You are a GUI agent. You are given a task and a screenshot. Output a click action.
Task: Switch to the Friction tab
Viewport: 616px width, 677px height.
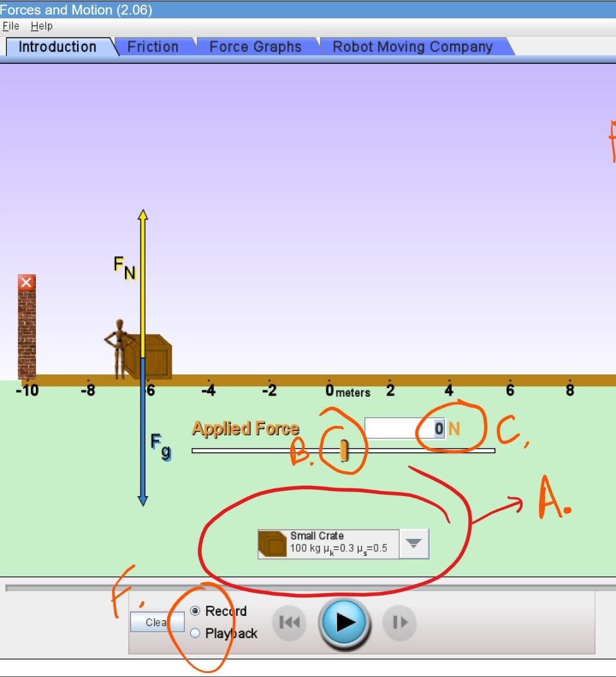(x=153, y=47)
